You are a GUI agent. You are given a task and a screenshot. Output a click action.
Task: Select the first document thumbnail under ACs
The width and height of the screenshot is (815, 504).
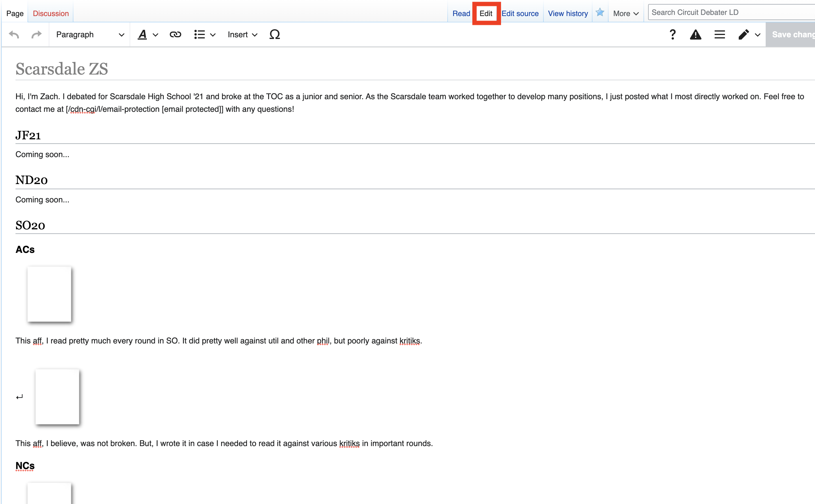coord(49,294)
